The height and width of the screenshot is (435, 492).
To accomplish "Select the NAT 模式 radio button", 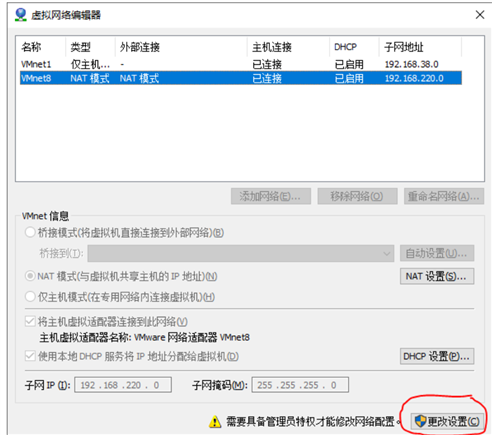I will [x=30, y=276].
